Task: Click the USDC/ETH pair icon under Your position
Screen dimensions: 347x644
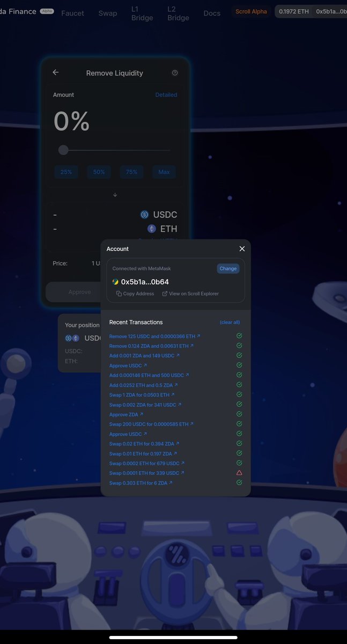Action: pyautogui.click(x=72, y=338)
